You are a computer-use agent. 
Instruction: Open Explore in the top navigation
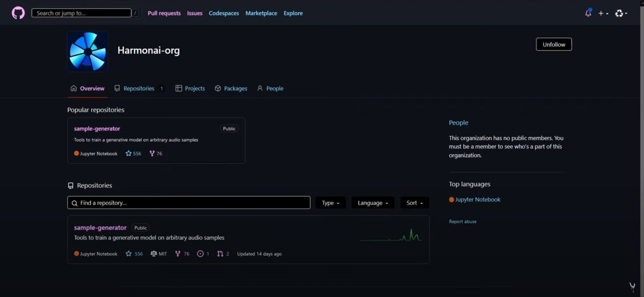click(293, 13)
